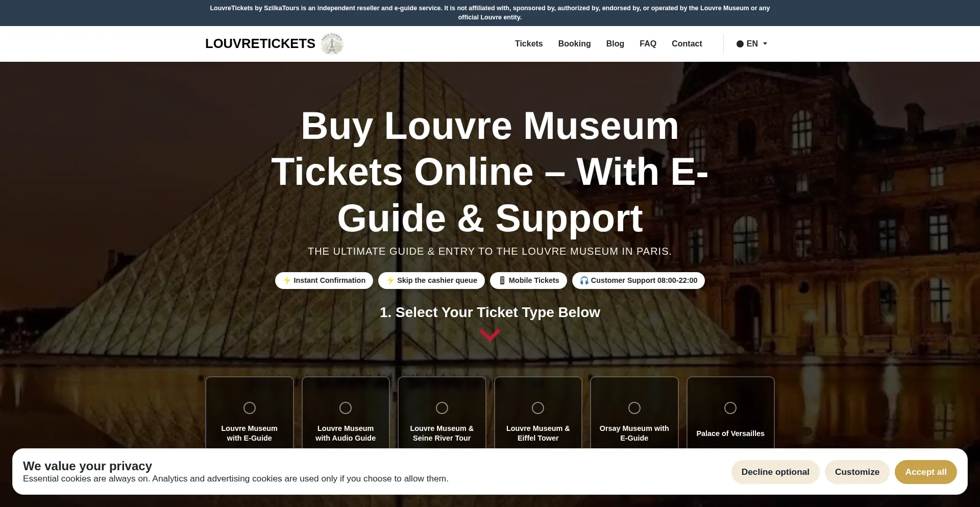Click the 'Palace of Versailles' label
The image size is (980, 507).
click(x=730, y=433)
